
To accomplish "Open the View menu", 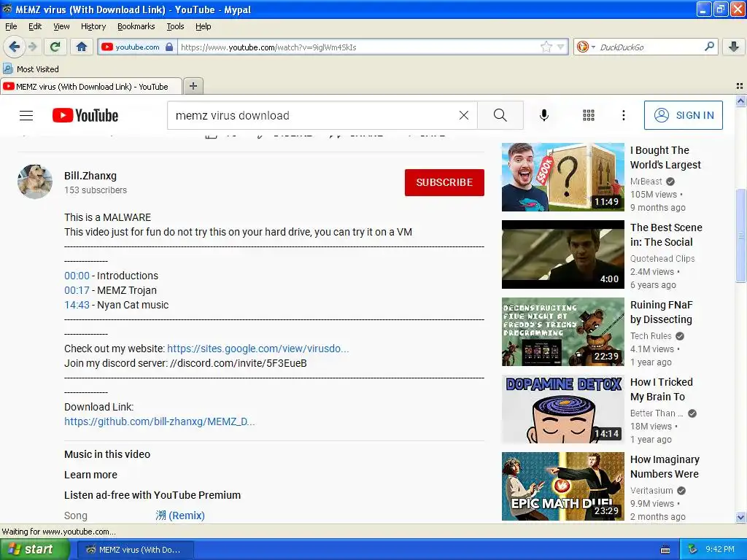I will [x=61, y=26].
